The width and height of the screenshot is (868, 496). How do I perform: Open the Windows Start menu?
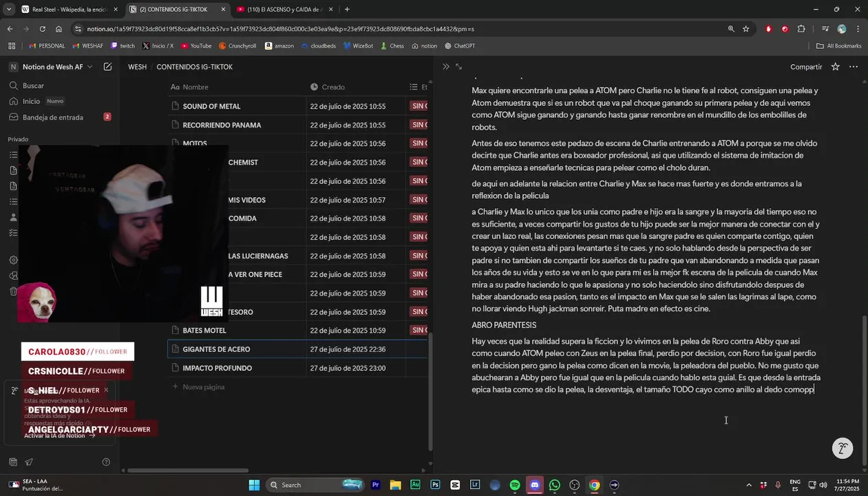pyautogui.click(x=253, y=485)
